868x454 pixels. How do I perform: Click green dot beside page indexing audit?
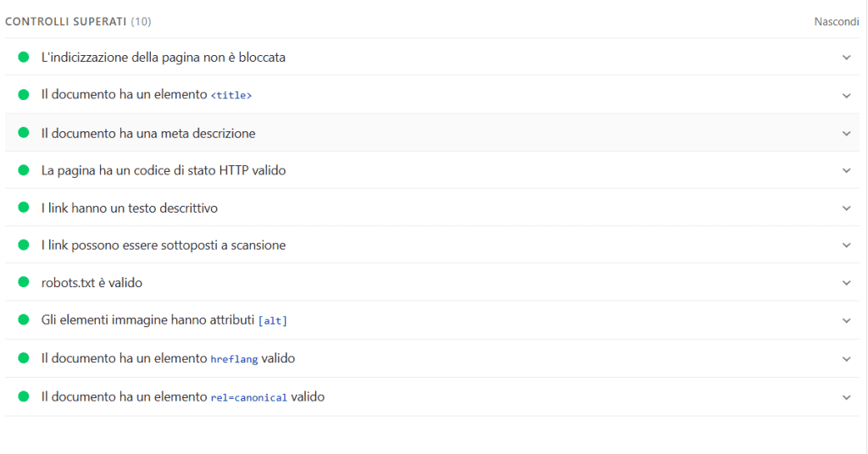tap(24, 58)
